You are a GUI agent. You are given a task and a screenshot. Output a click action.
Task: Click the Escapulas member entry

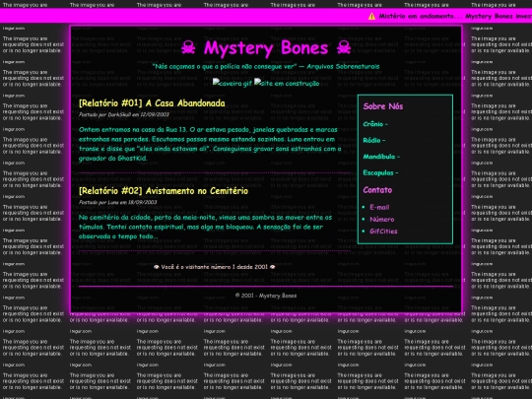tap(380, 172)
